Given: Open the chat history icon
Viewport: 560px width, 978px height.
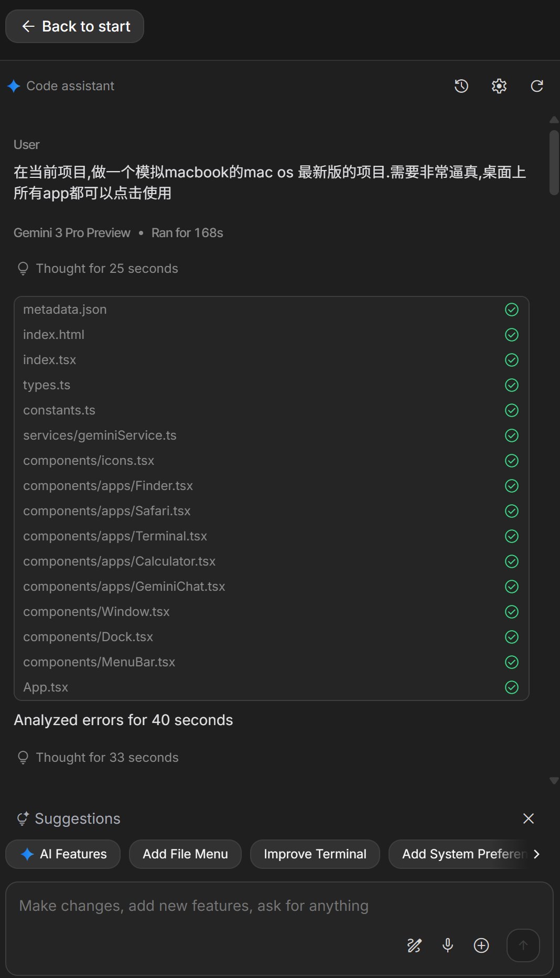Looking at the screenshot, I should click(x=461, y=86).
